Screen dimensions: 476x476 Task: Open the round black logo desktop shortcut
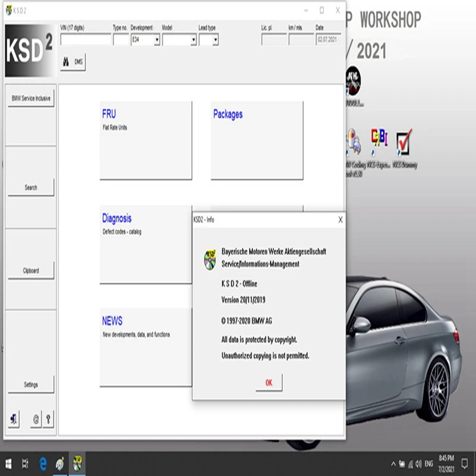(353, 86)
